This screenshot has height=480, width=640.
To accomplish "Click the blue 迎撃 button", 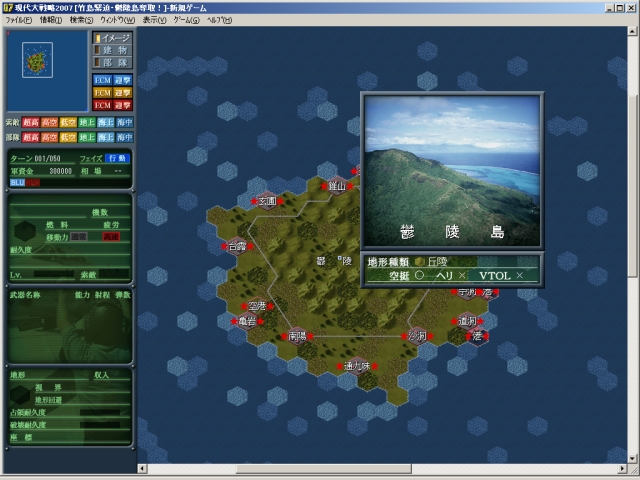I will tap(122, 80).
